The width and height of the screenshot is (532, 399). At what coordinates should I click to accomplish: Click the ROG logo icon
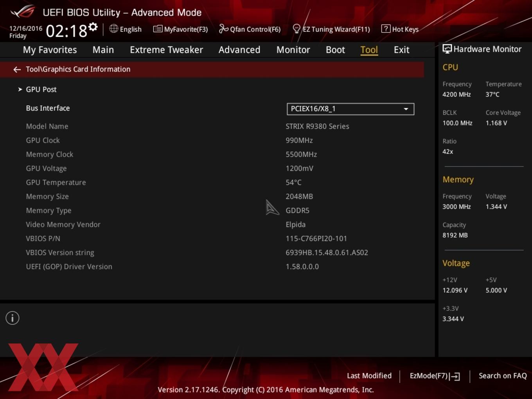(x=22, y=12)
